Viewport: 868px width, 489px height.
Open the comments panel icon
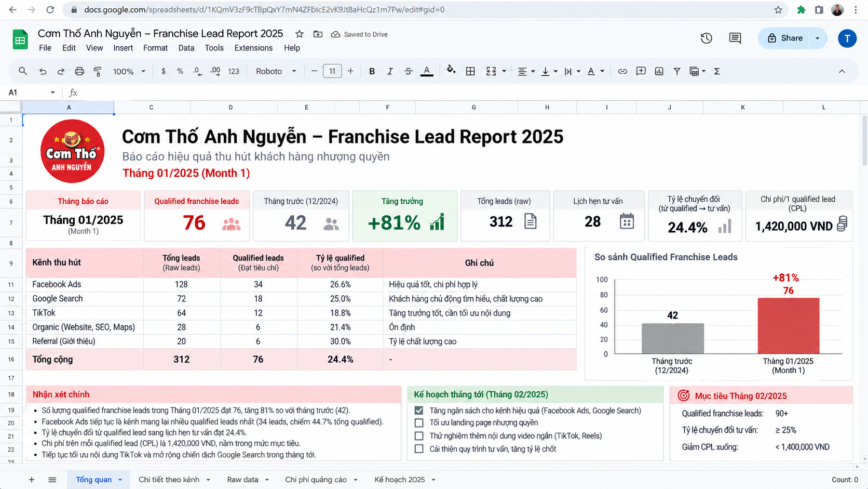735,38
